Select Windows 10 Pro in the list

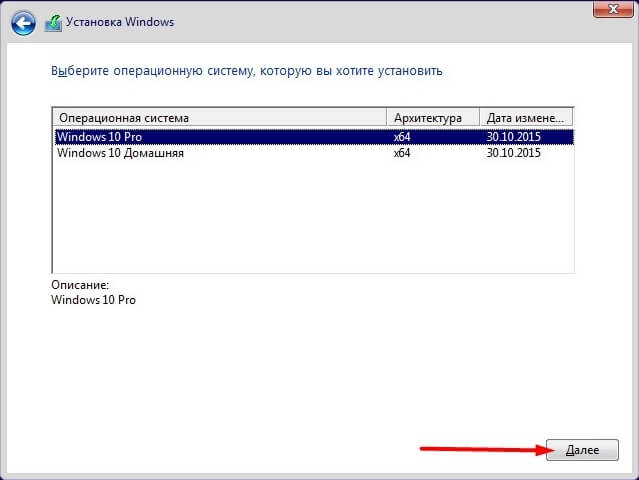click(98, 137)
